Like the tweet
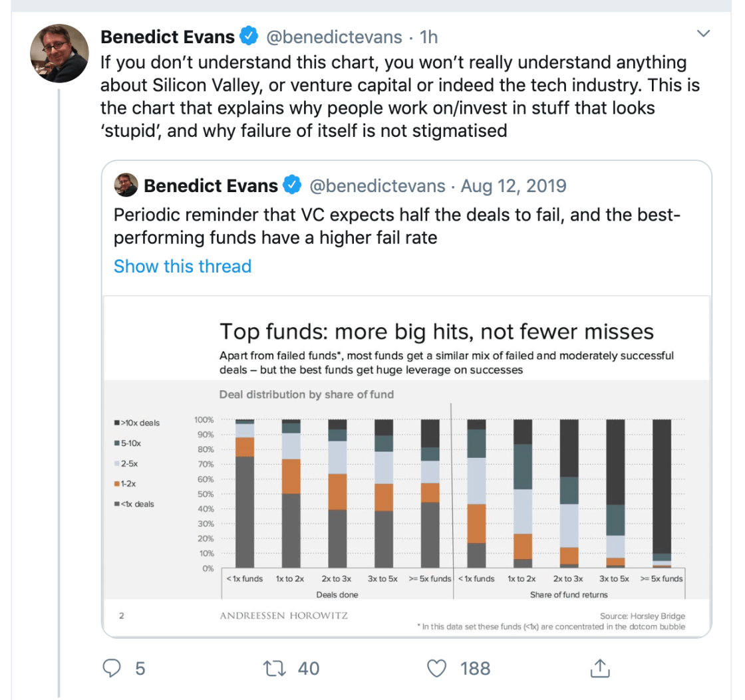Viewport: 745px width, 700px height. point(436,668)
